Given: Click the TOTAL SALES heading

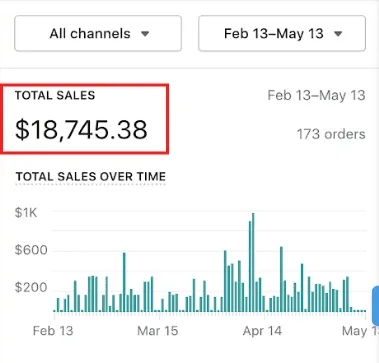Looking at the screenshot, I should click(x=55, y=96).
